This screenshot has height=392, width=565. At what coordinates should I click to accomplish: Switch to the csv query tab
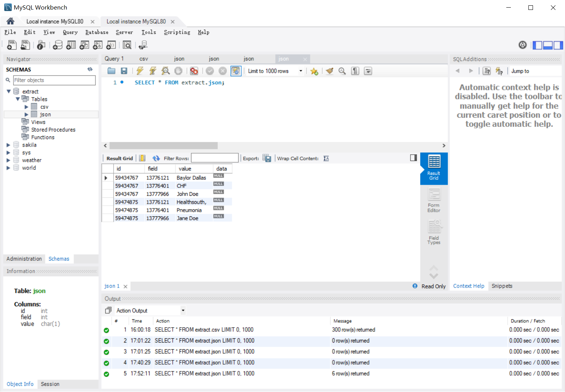pyautogui.click(x=144, y=59)
